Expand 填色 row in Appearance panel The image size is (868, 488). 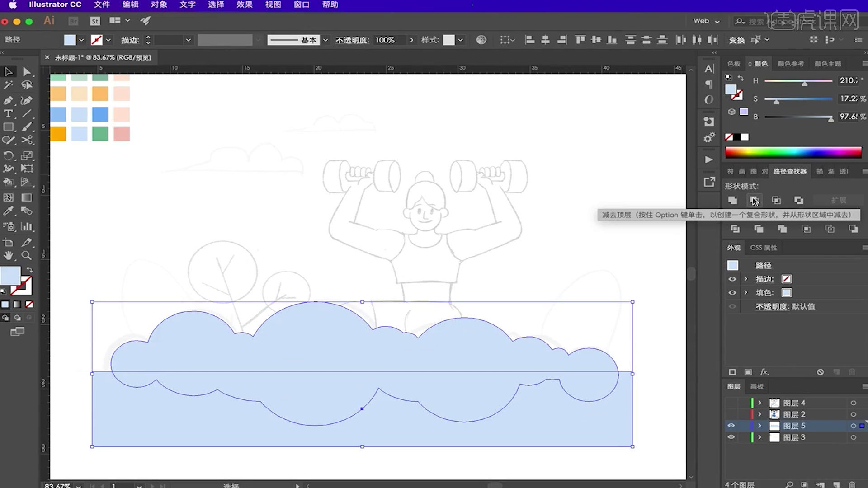point(746,293)
